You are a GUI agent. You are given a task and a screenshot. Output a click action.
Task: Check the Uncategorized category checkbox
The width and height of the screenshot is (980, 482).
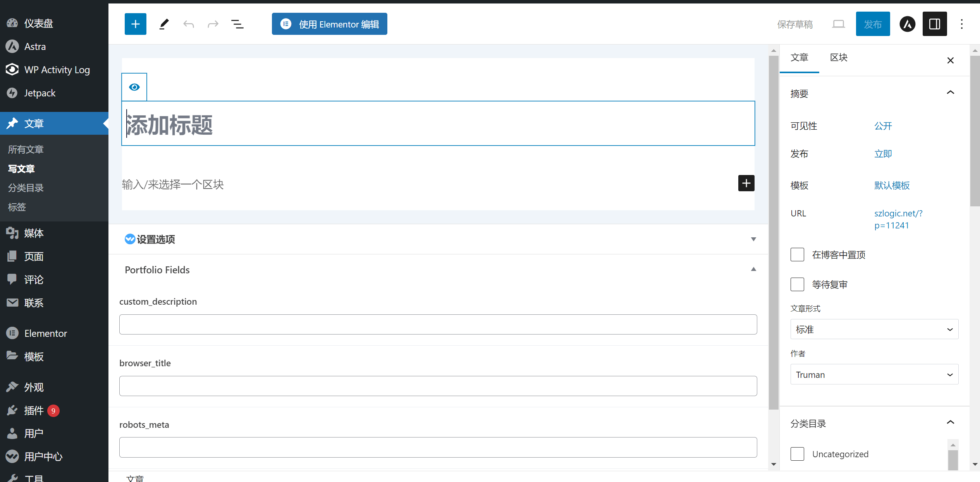coord(797,454)
